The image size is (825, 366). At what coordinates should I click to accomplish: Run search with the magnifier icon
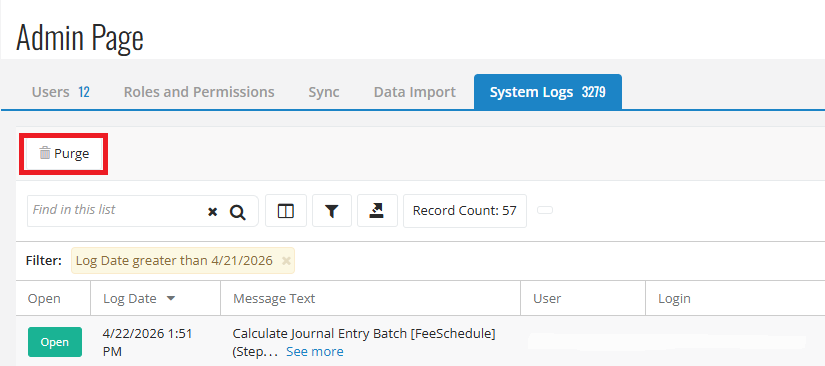click(238, 212)
